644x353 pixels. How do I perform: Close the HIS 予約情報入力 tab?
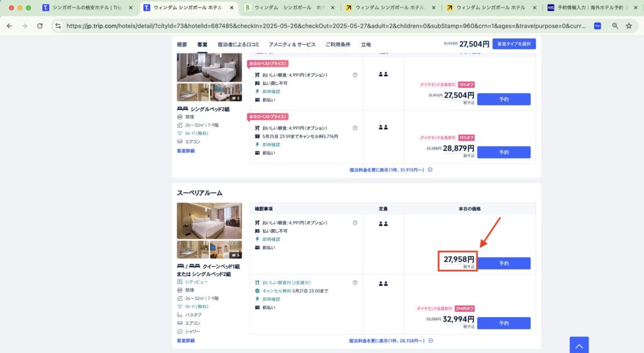636,8
